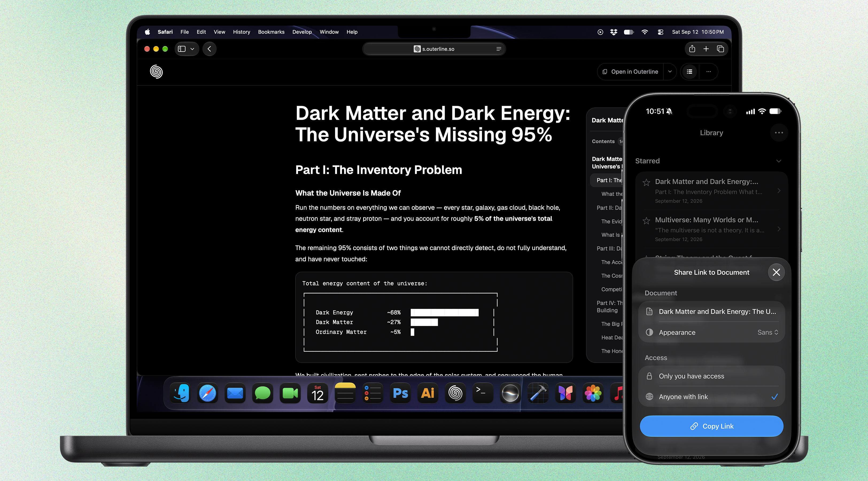Image resolution: width=868 pixels, height=481 pixels.
Task: Open the Safari sidebar dropdown chevron
Action: pyautogui.click(x=192, y=49)
